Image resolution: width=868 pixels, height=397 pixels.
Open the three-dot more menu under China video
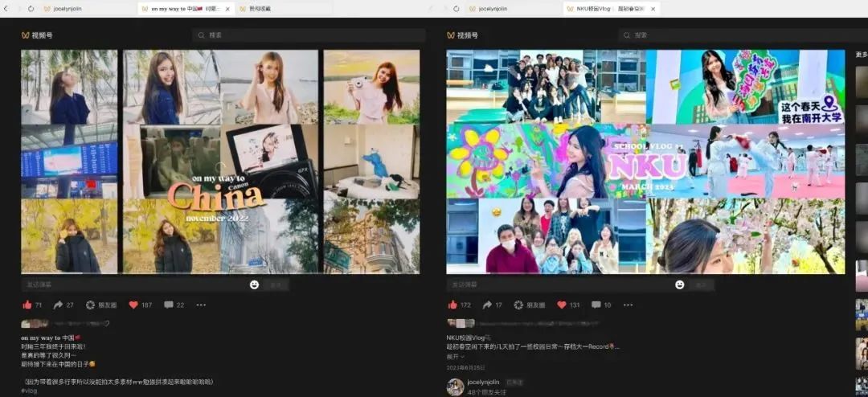coord(201,305)
